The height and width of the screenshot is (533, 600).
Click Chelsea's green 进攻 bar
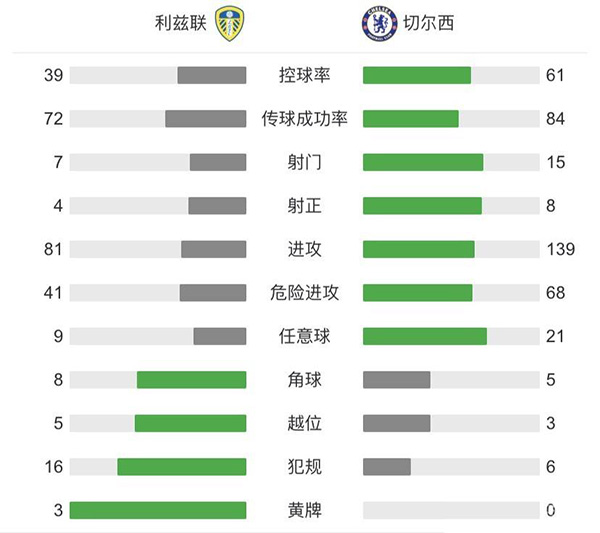(418, 249)
